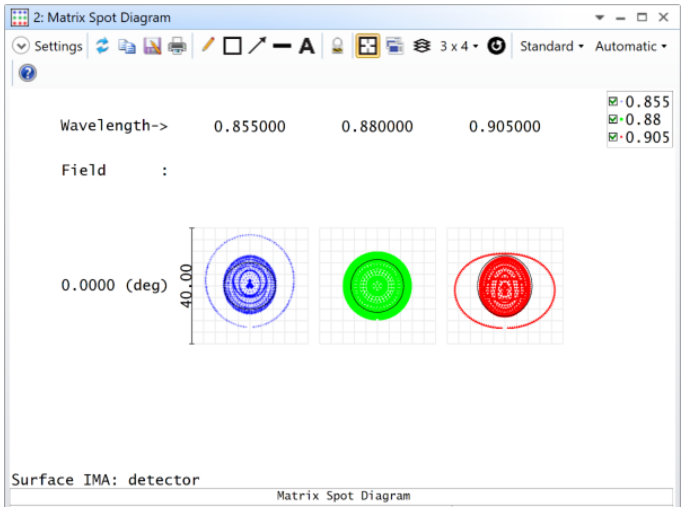Viewport: 689px width, 513px height.
Task: Click the save image icon
Action: (x=152, y=46)
